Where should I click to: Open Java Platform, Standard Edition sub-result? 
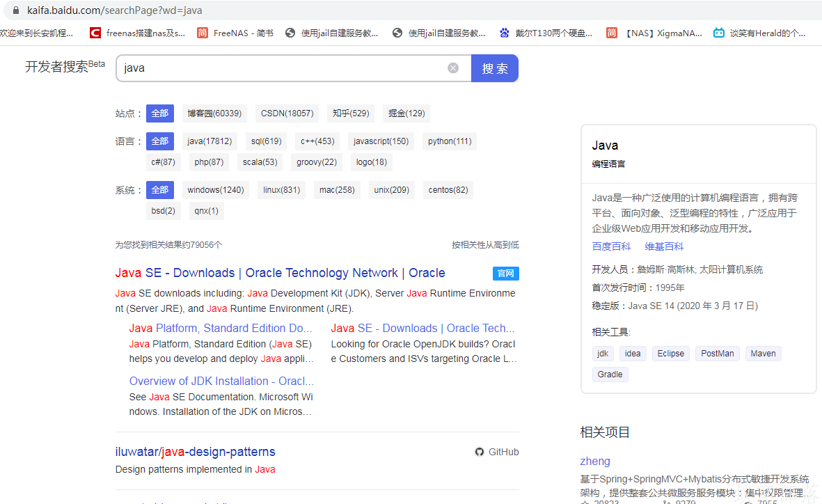(x=221, y=329)
